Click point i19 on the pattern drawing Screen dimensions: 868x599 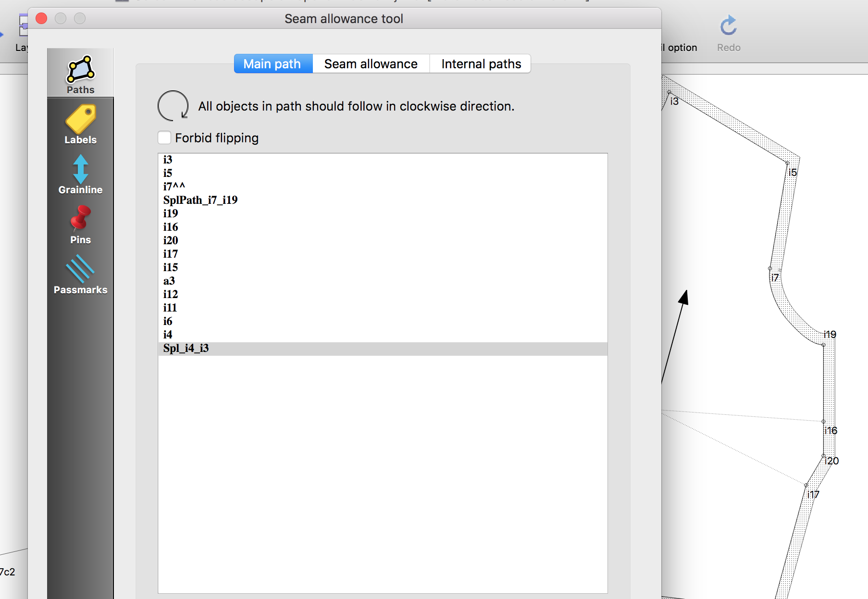823,345
